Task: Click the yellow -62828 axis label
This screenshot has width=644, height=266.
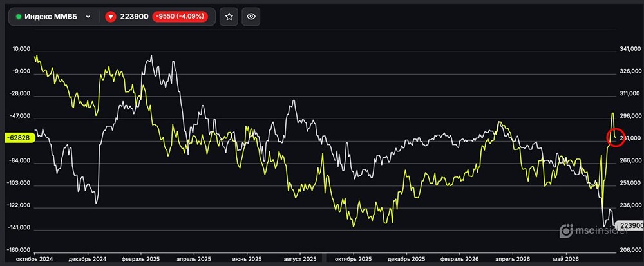Action: [x=20, y=138]
